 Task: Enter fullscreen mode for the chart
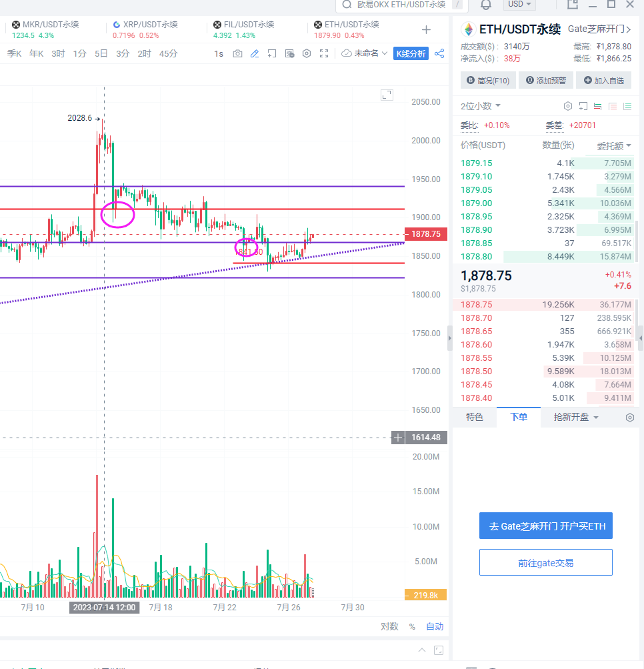pos(324,54)
